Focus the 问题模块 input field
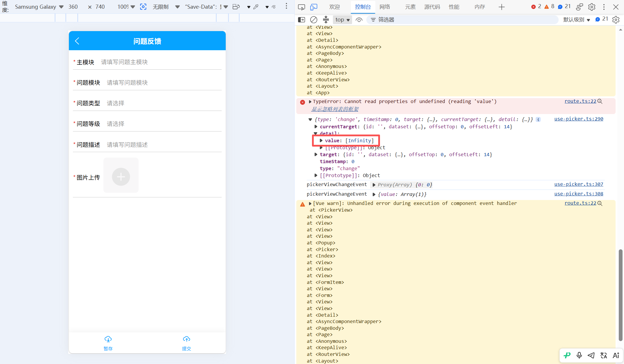Viewport: 624px width, 364px height. pyautogui.click(x=164, y=82)
